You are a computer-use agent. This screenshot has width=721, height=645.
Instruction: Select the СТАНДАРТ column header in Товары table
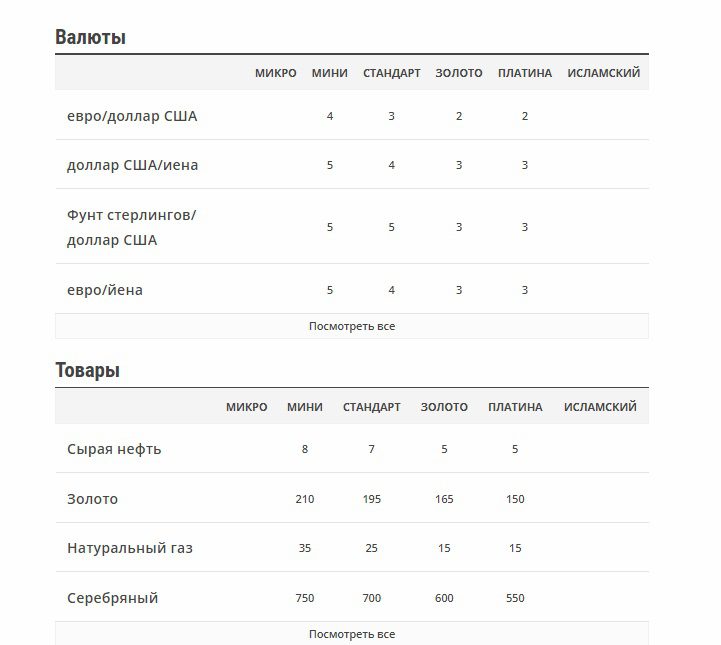click(x=371, y=407)
